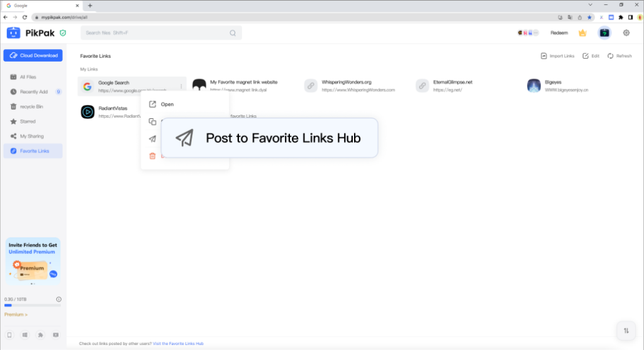Viewport: 644px width, 350px height.
Task: Refresh the favorite links list
Action: pyautogui.click(x=619, y=56)
